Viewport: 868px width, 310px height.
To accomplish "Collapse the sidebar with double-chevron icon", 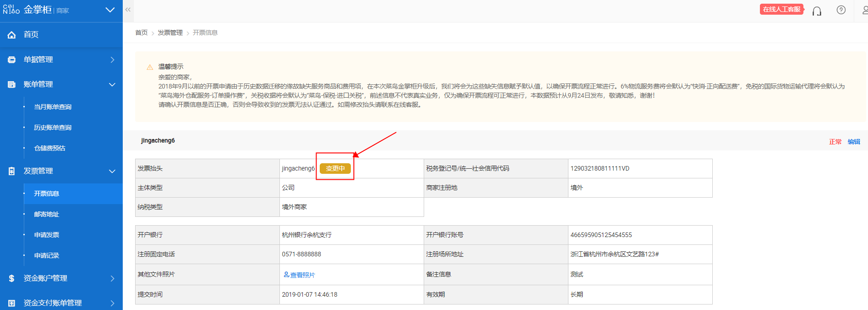I will 128,10.
